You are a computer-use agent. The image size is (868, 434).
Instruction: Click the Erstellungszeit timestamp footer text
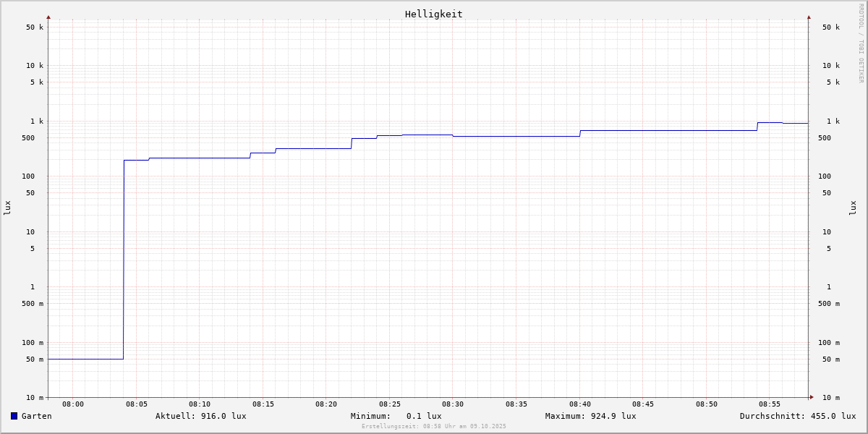tap(433, 426)
